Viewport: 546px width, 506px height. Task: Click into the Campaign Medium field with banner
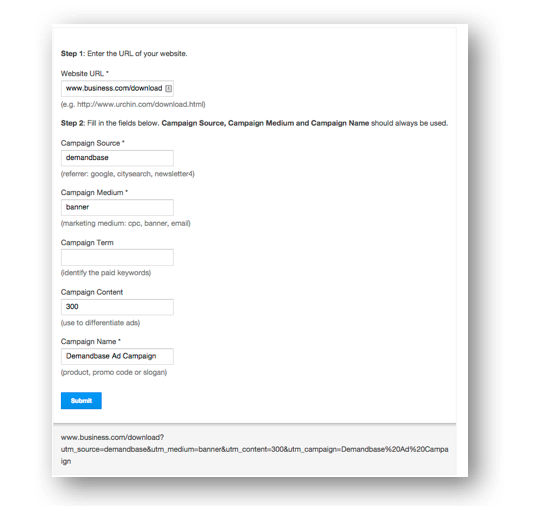[117, 207]
